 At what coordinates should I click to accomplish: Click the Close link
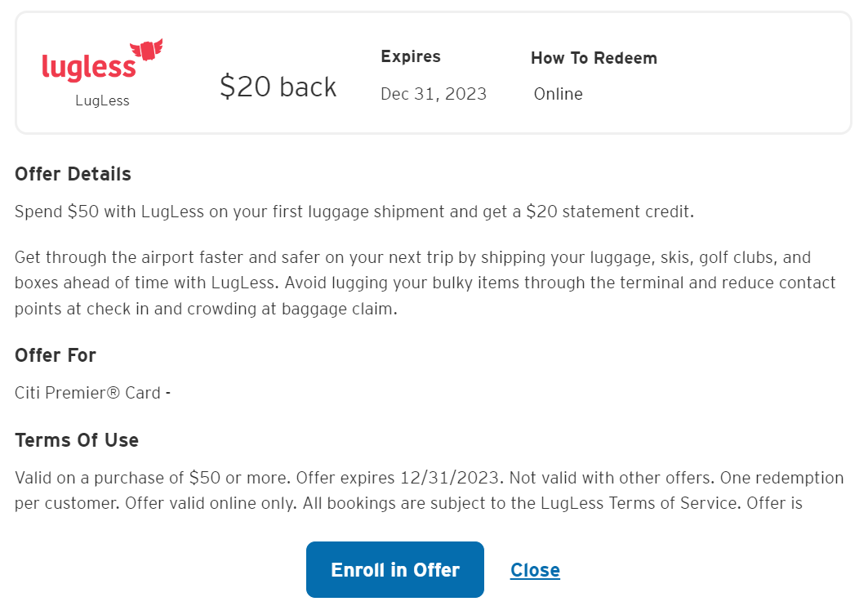[535, 569]
